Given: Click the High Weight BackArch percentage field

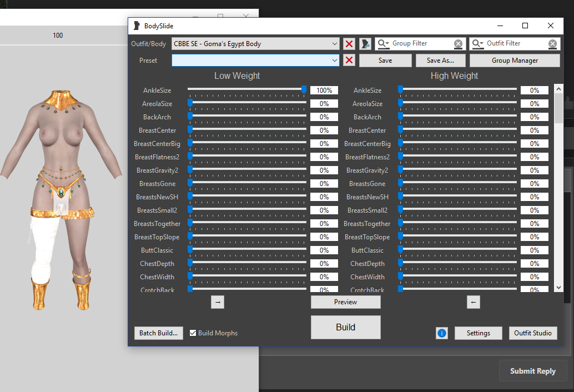Looking at the screenshot, I should pyautogui.click(x=535, y=117).
